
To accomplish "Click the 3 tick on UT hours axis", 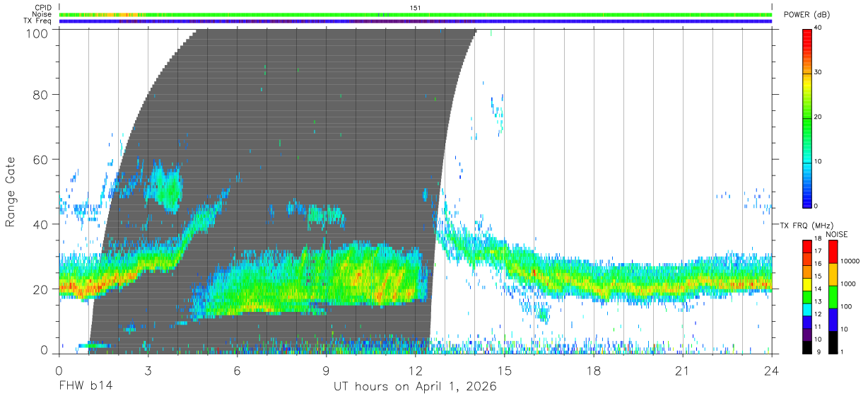I will point(148,371).
